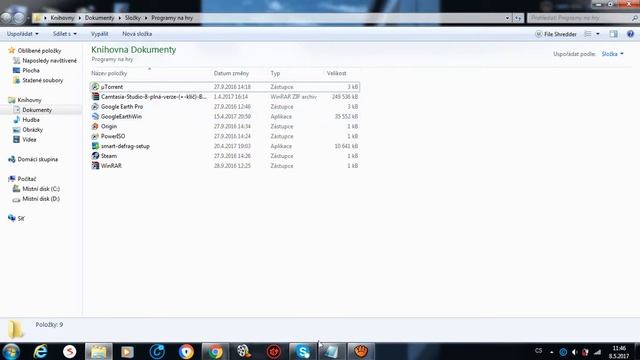640x360 pixels.
Task: Click the change view icon
Action: pos(588,34)
